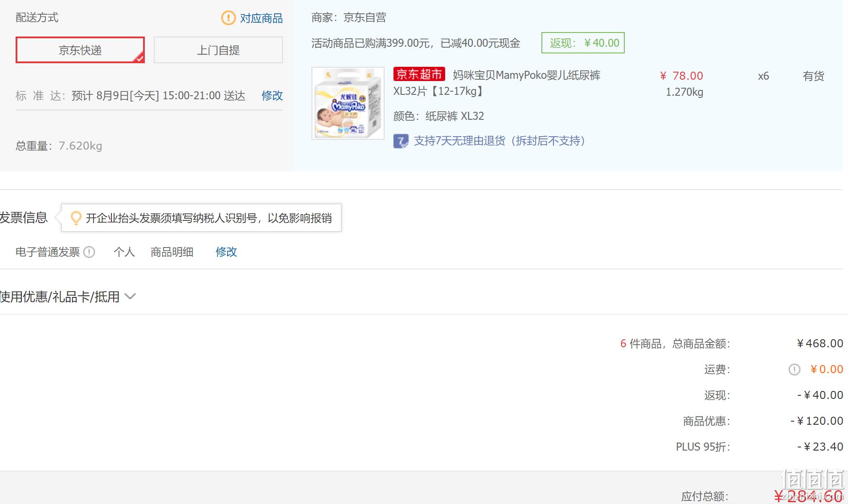Select 上门自提 pickup option
Screen dimensions: 848x504
pos(218,50)
